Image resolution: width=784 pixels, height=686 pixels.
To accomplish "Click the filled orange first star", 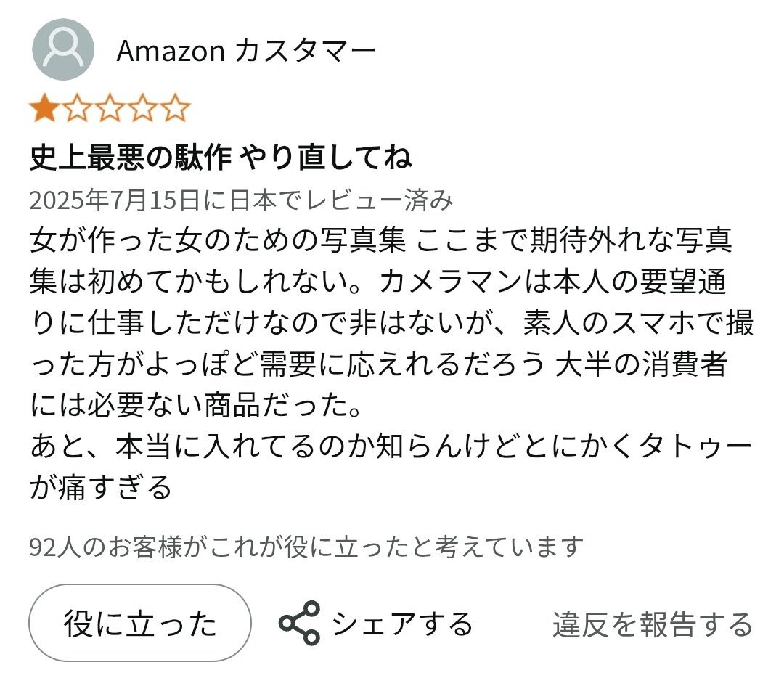I will pos(44,107).
